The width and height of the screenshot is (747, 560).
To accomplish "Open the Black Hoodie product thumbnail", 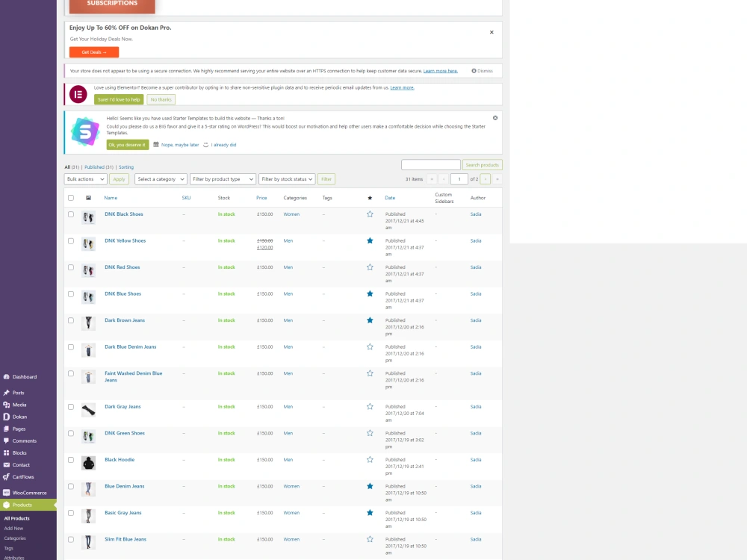I will coord(88,464).
